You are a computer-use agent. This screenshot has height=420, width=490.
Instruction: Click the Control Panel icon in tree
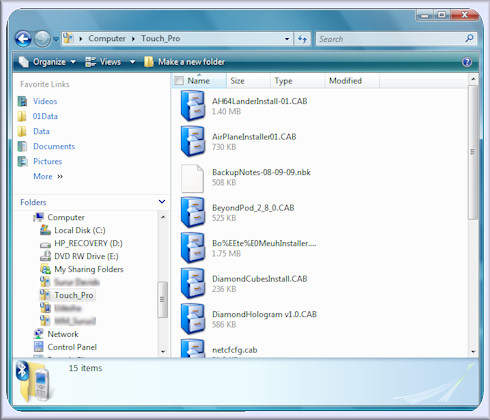(39, 347)
